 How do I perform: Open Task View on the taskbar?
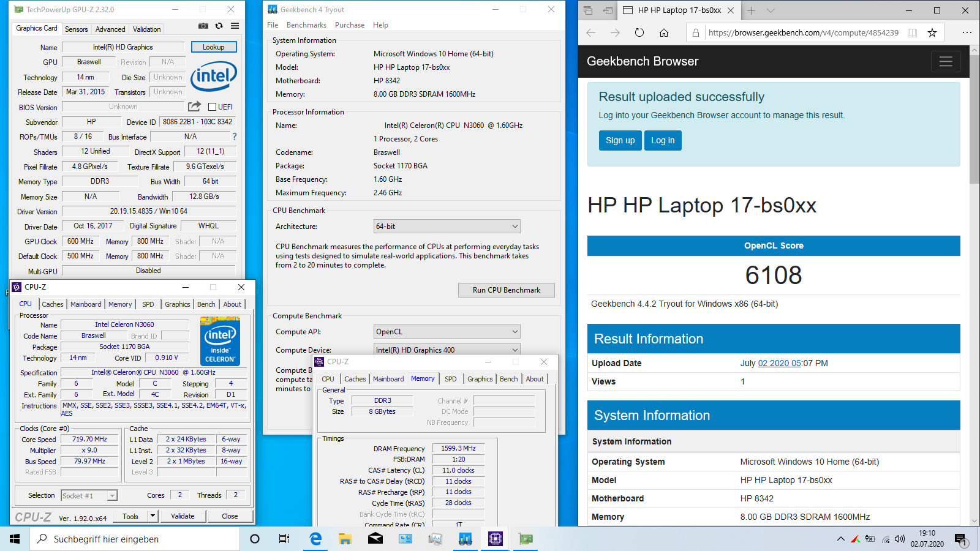coord(284,539)
